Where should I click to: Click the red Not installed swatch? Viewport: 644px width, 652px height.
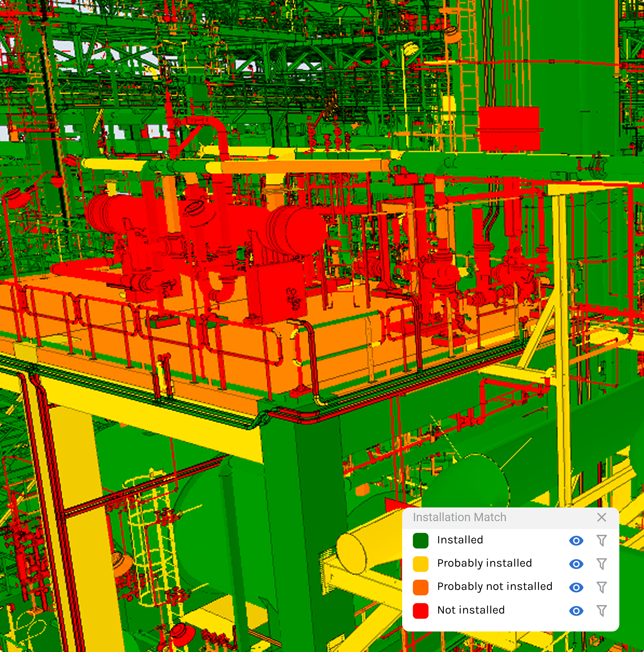click(420, 611)
